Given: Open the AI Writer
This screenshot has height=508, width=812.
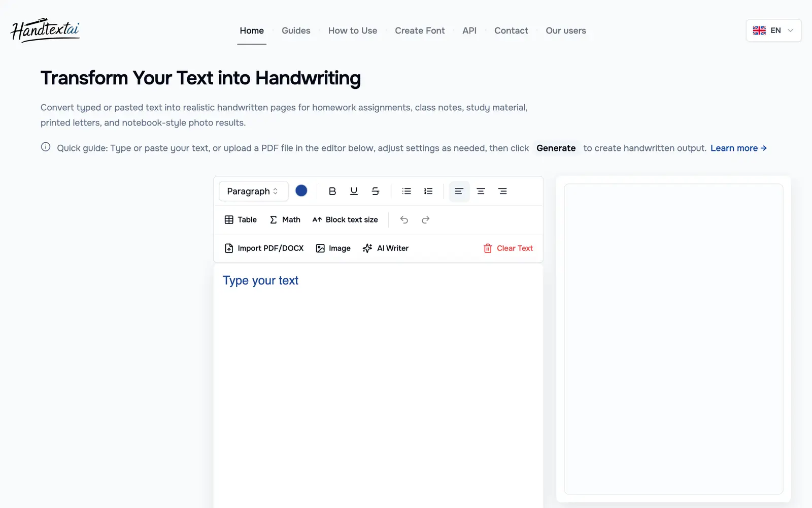Looking at the screenshot, I should (x=386, y=248).
